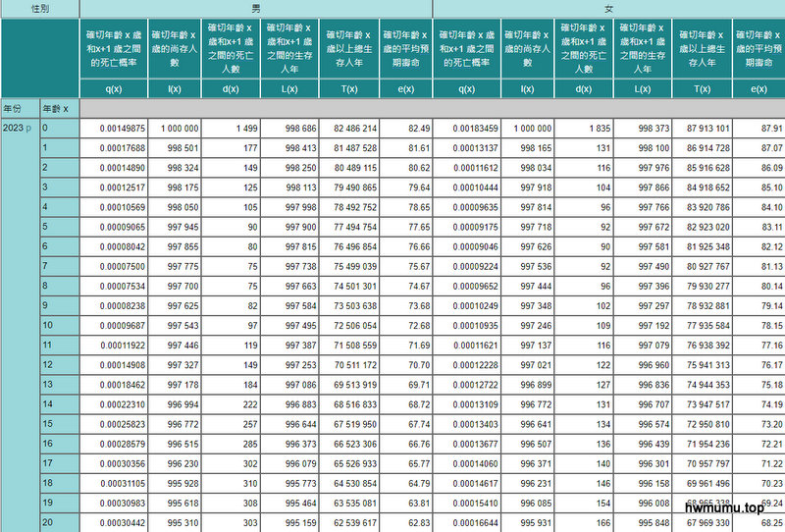785x532 pixels.
Task: Select the cell reading 997 021
Action: click(x=527, y=365)
